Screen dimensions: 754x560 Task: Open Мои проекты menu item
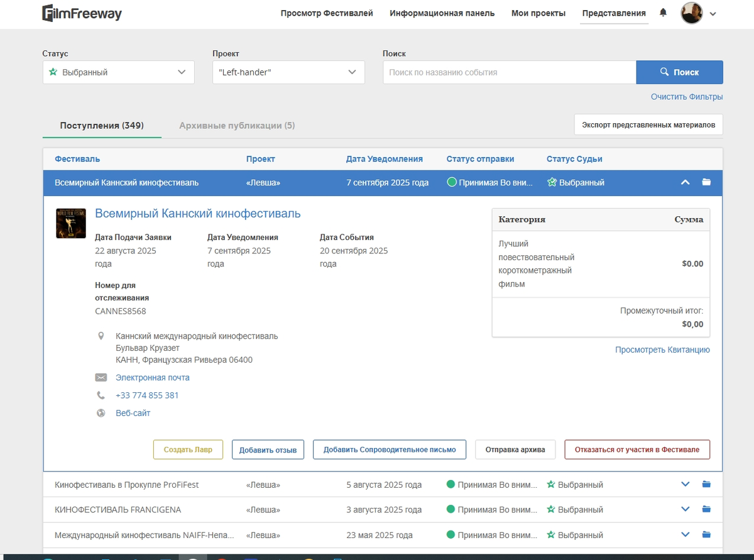[x=538, y=13]
